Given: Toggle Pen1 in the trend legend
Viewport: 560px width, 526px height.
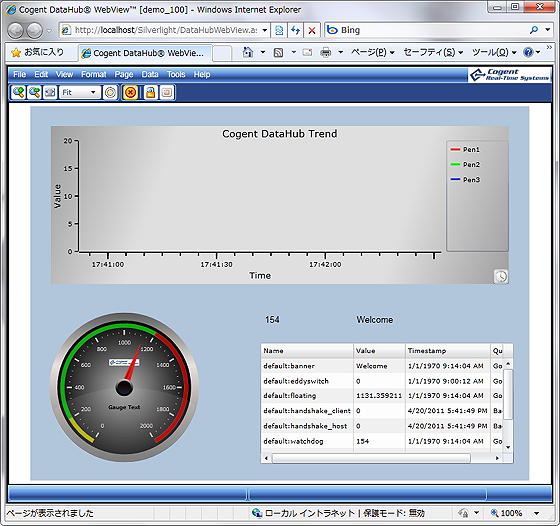Looking at the screenshot, I should tap(465, 150).
